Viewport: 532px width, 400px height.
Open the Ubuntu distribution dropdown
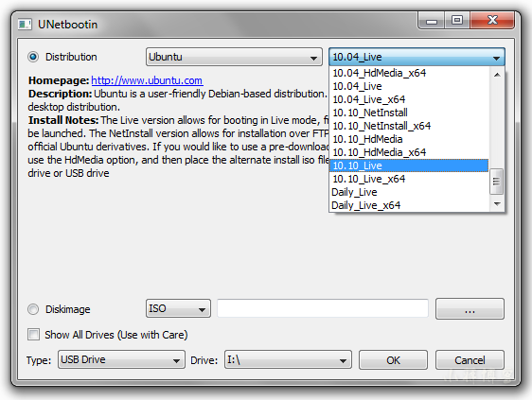[x=234, y=57]
